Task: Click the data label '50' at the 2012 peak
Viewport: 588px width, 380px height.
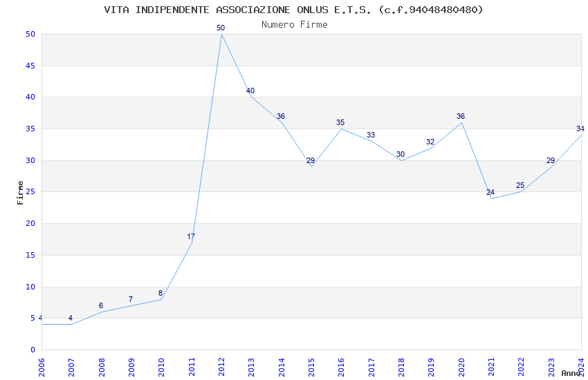Action: (x=221, y=28)
